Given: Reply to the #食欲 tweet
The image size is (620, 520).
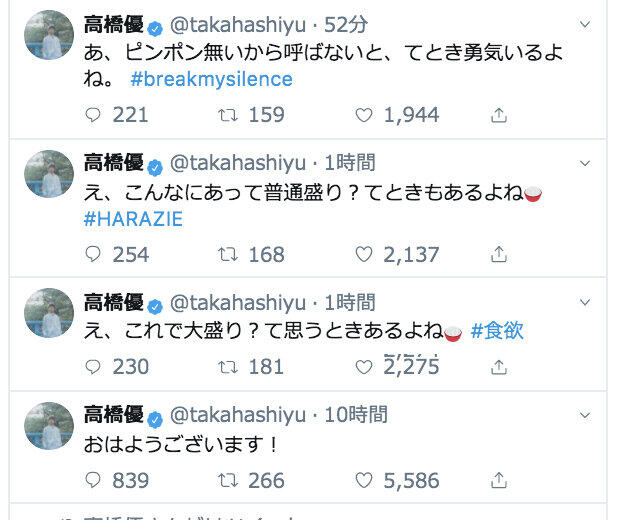Looking at the screenshot, I should [x=94, y=367].
